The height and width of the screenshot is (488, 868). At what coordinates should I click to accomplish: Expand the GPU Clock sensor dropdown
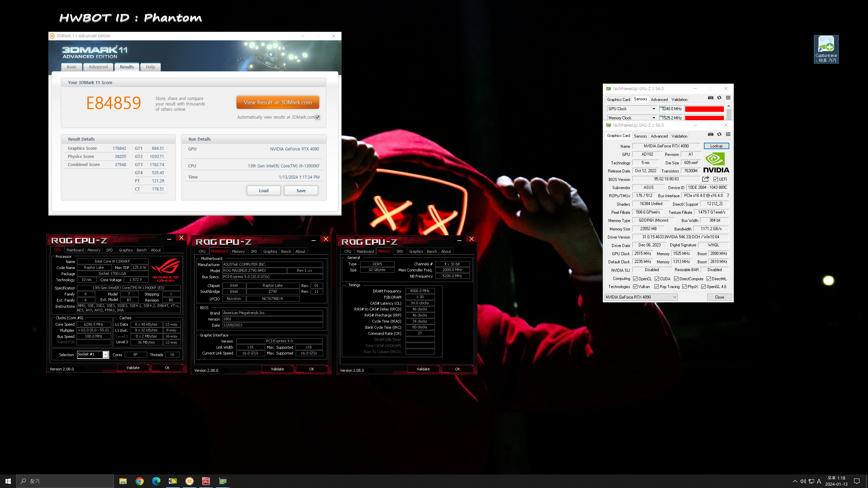[654, 109]
